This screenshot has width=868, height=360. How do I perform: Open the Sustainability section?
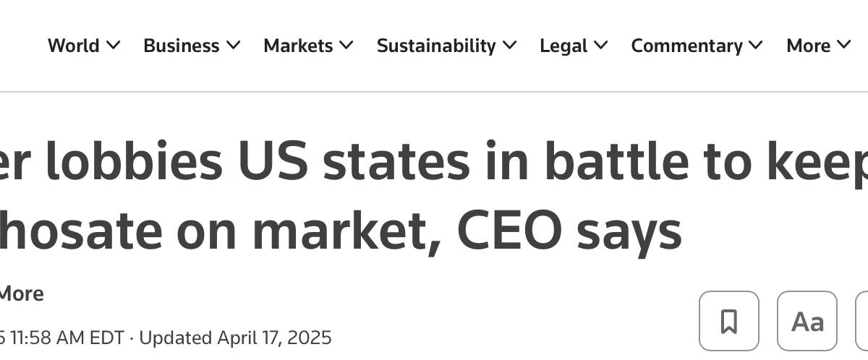(x=436, y=46)
